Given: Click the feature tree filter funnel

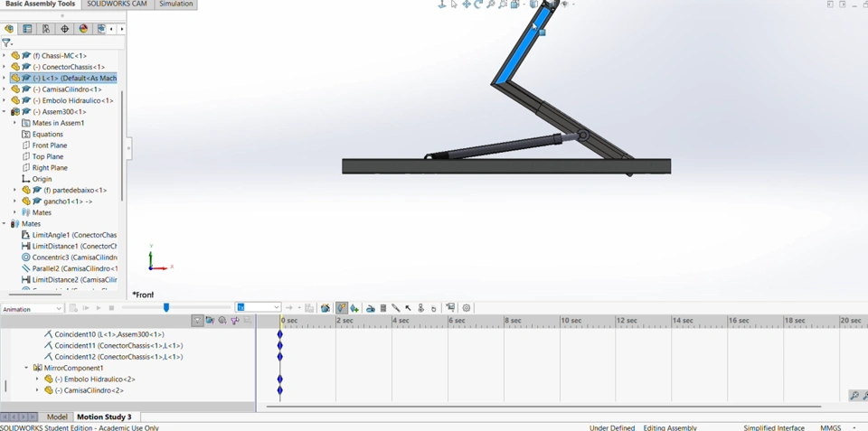Looking at the screenshot, I should [x=6, y=42].
